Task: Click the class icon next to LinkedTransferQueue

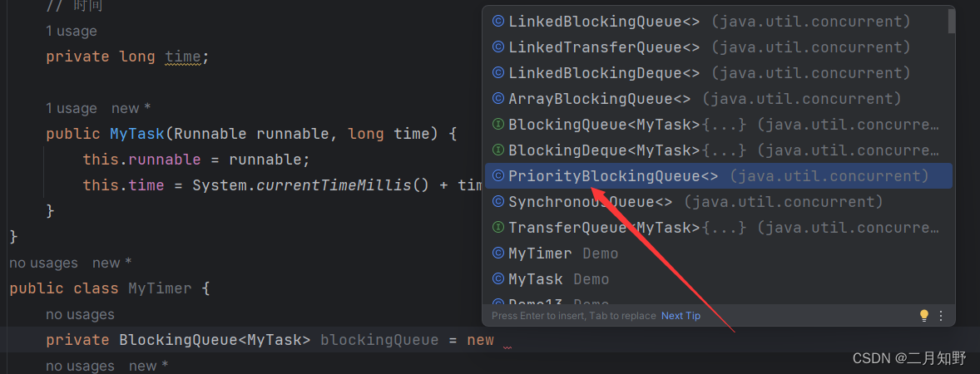Action: pos(497,47)
